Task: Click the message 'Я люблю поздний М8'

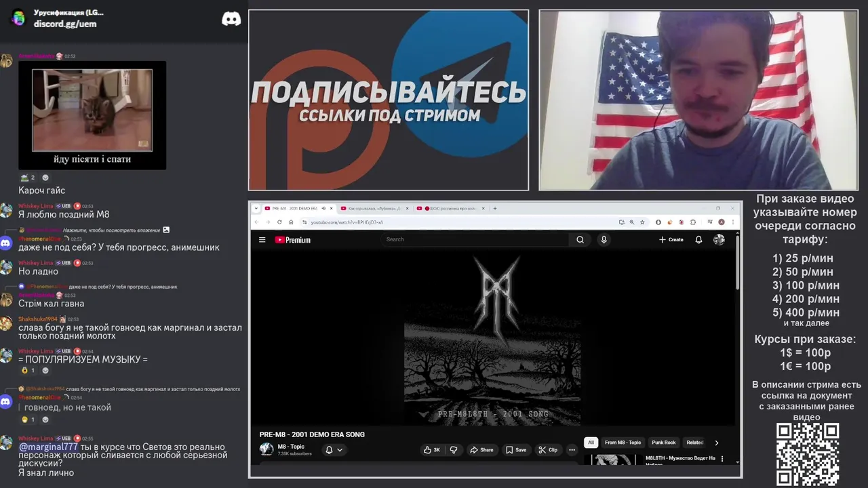Action: tap(64, 214)
